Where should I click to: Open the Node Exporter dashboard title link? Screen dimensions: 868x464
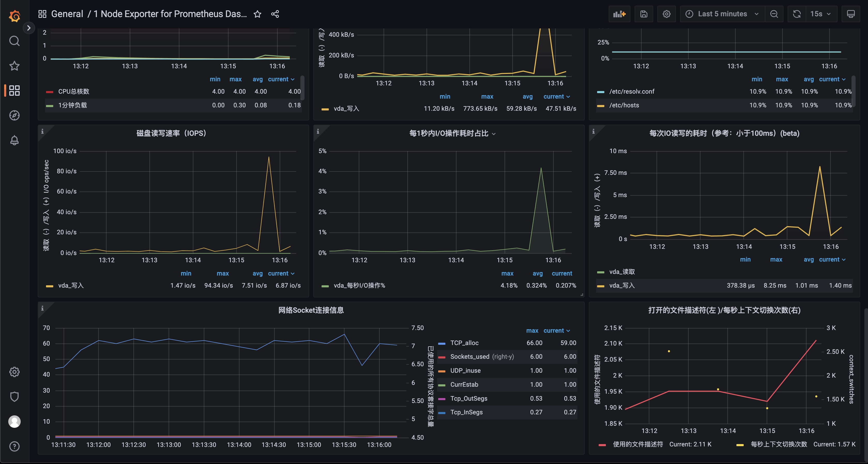click(170, 14)
